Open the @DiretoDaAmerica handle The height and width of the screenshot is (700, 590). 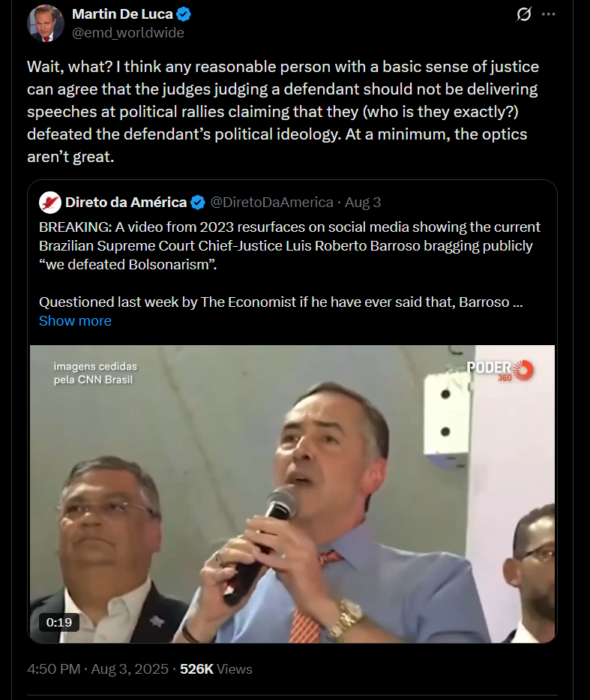271,203
